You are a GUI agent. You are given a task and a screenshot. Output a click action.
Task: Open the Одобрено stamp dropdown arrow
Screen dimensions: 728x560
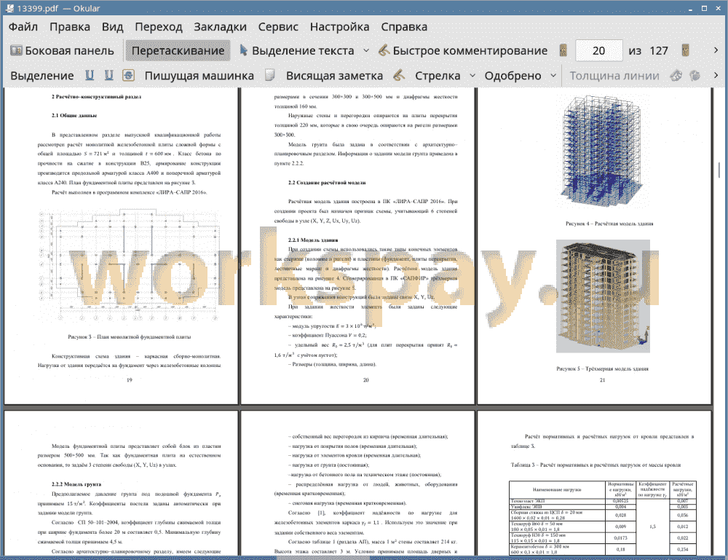(553, 75)
